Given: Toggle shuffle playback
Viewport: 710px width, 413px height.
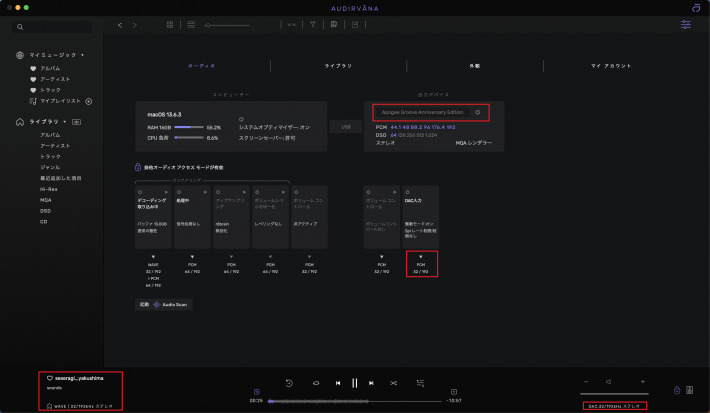Looking at the screenshot, I should [394, 382].
